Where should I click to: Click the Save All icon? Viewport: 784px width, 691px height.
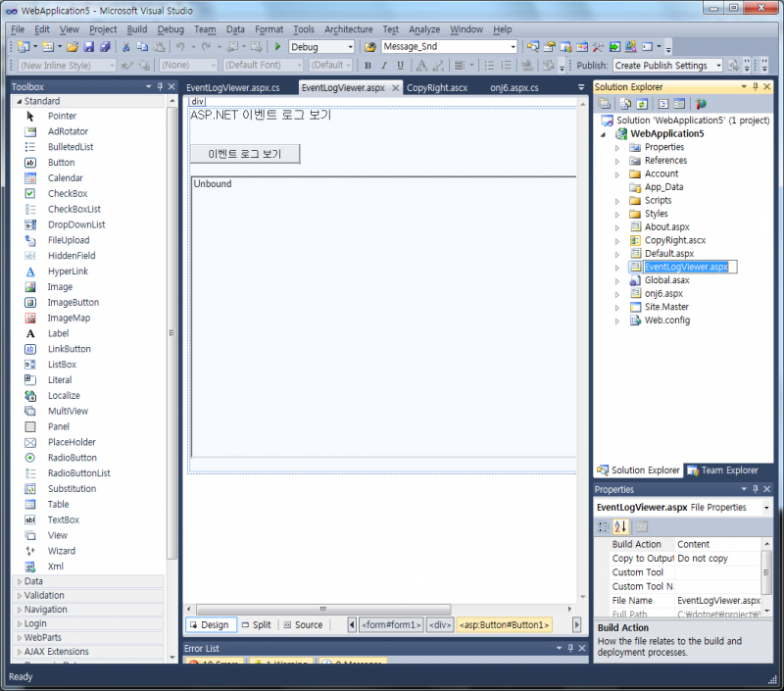105,47
